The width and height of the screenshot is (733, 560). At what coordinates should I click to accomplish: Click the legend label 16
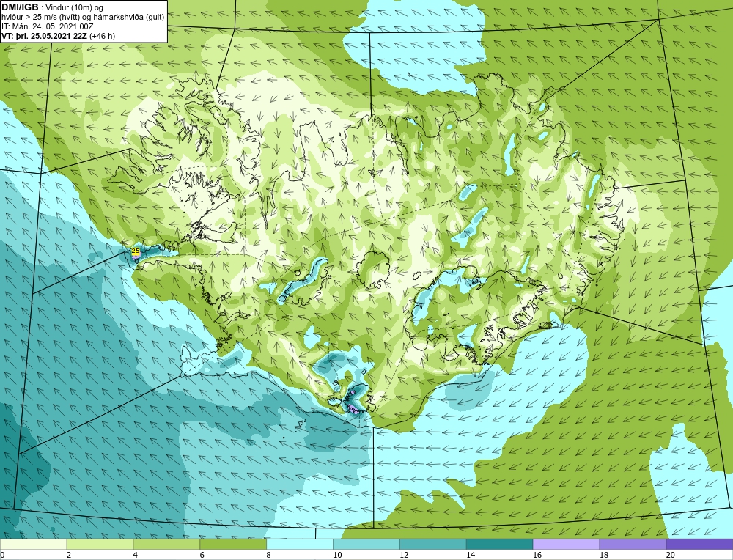[x=537, y=556]
